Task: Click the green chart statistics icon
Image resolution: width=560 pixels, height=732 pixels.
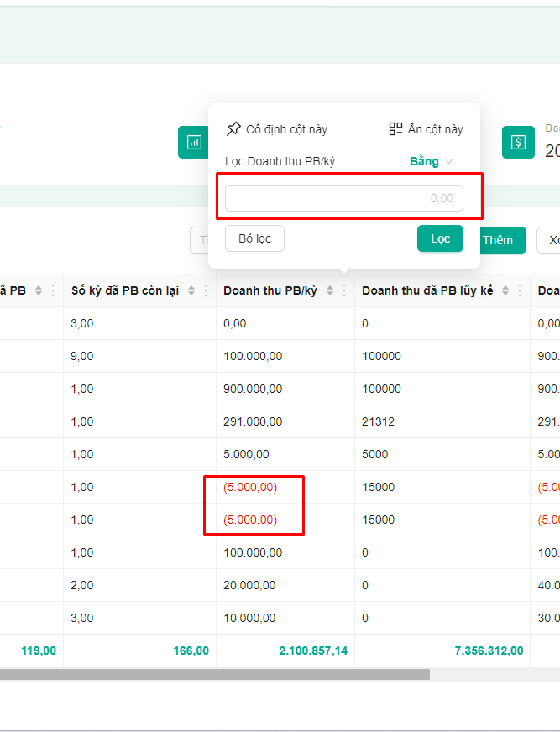Action: pyautogui.click(x=193, y=143)
